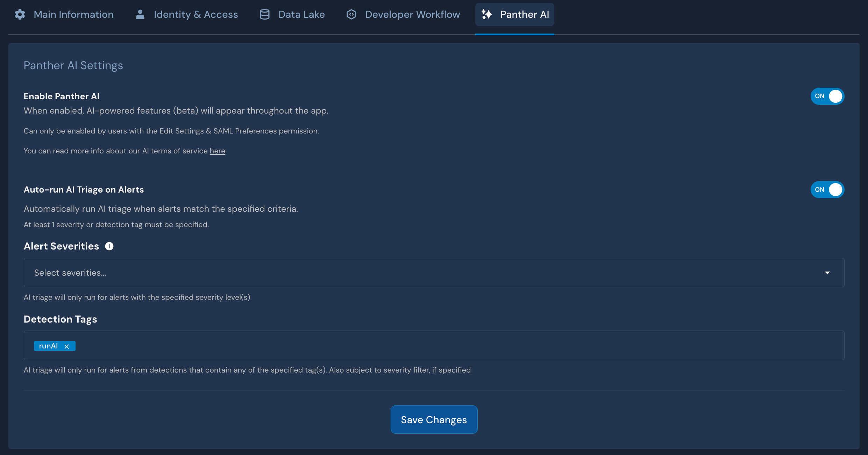Turn off the Enable Panther AI toggle

coord(827,96)
